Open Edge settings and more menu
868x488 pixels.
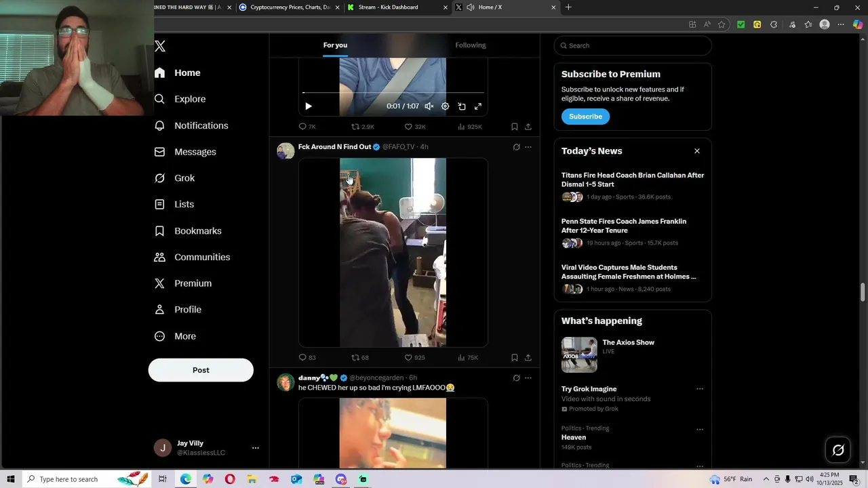841,24
